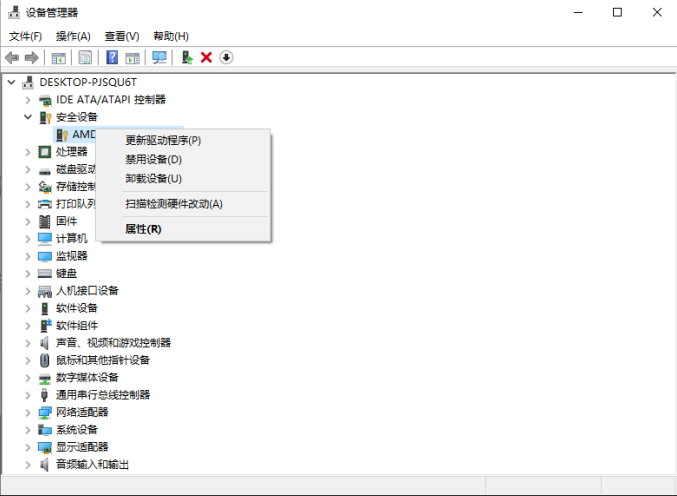Expand the 软件组件 node
The width and height of the screenshot is (677, 496).
pos(28,325)
